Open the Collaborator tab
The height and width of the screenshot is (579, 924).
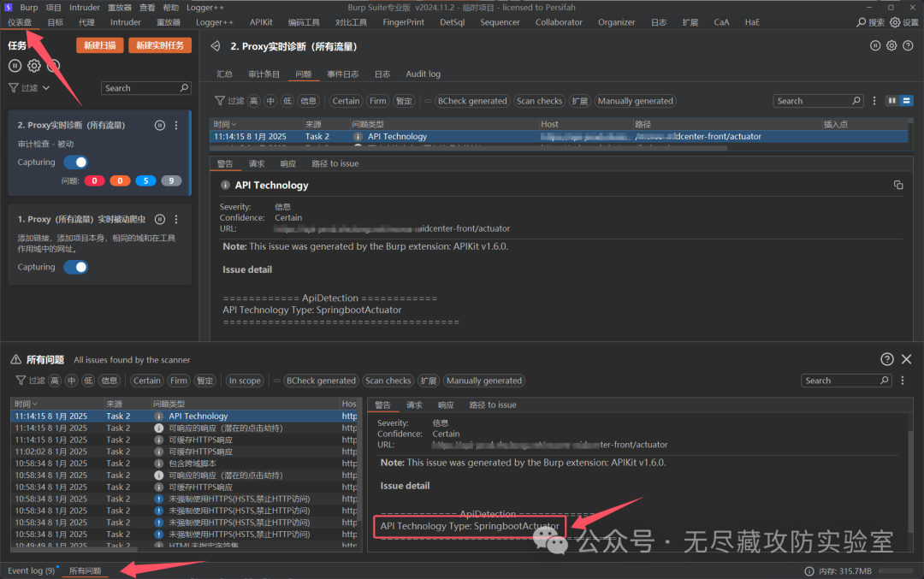tap(559, 22)
